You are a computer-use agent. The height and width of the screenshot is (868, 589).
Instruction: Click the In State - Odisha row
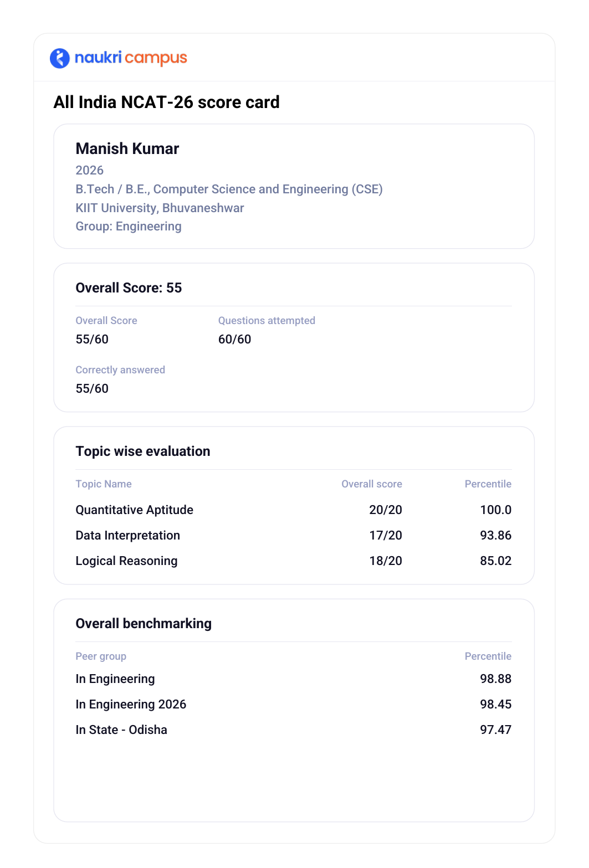pos(294,730)
